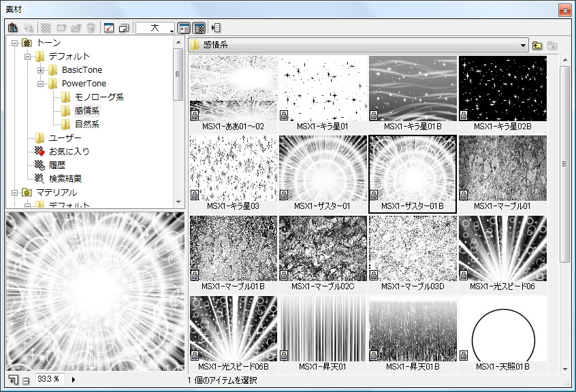The height and width of the screenshot is (392, 576).
Task: Select the MSX1-マーブル02C thumbnail
Action: click(323, 254)
